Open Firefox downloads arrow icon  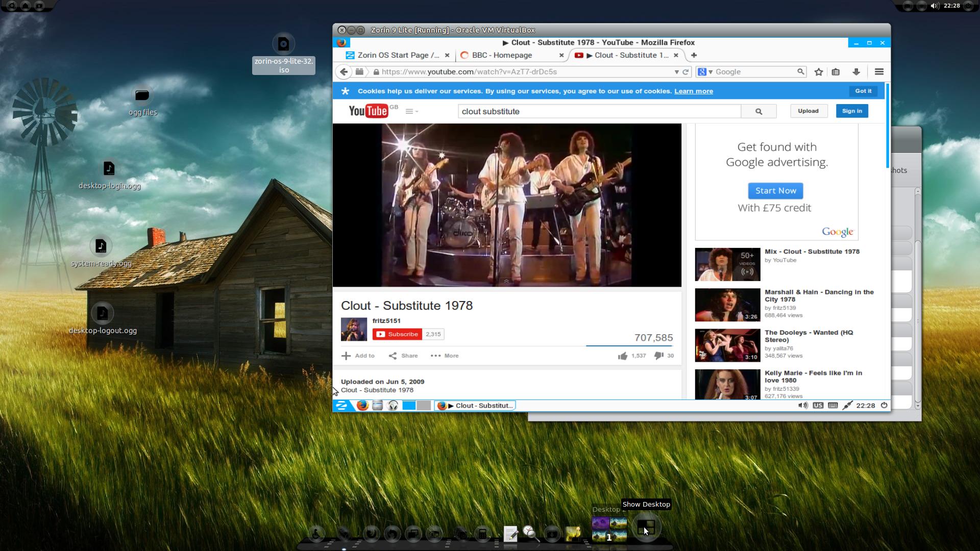coord(856,72)
